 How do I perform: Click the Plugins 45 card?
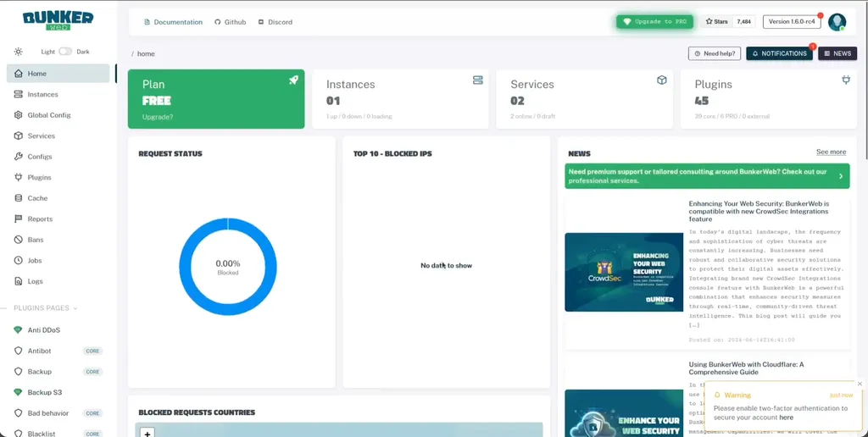point(768,99)
